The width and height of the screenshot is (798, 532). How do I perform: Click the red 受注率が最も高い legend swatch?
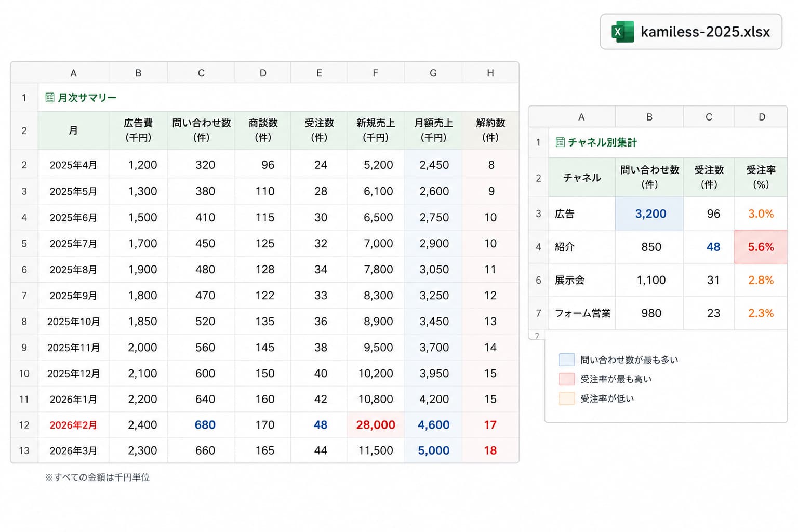(567, 379)
